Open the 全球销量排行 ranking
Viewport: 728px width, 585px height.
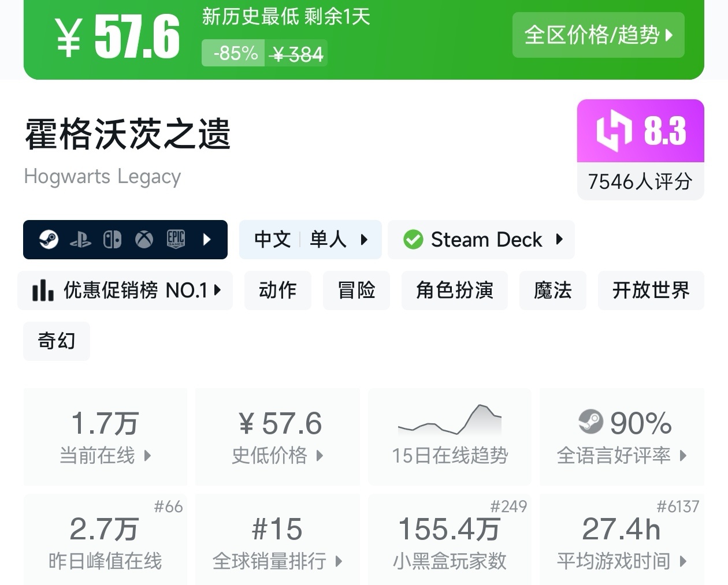277,540
